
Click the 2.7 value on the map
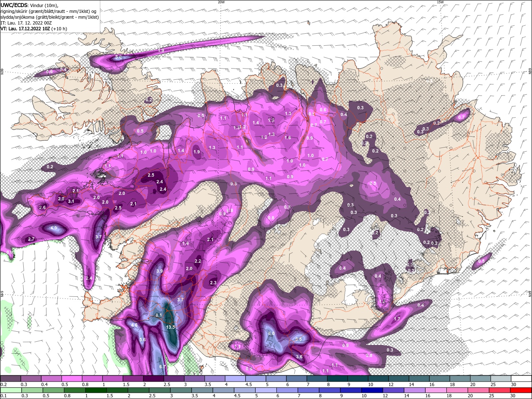pyautogui.click(x=31, y=239)
